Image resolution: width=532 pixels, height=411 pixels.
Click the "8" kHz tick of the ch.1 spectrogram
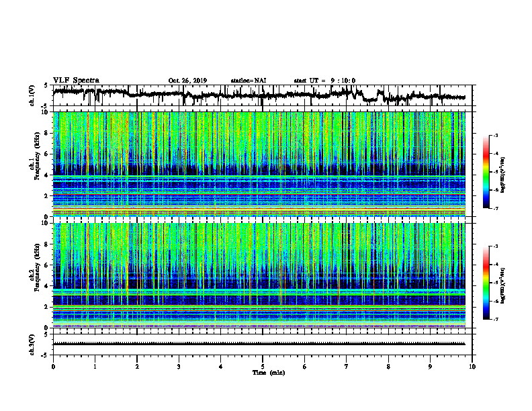[47, 133]
